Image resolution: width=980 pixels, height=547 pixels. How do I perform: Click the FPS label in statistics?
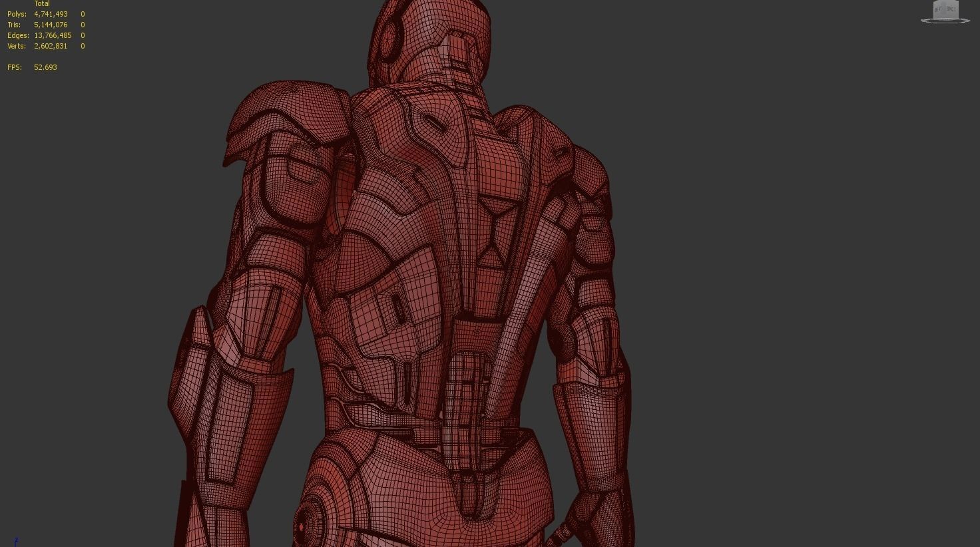point(14,67)
